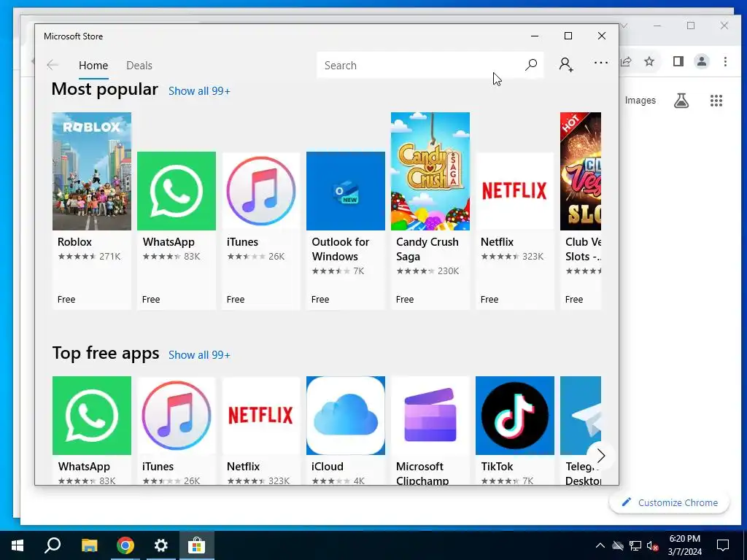Viewport: 747px width, 560px height.
Task: Open iTunes icon in Top free apps
Action: [177, 416]
